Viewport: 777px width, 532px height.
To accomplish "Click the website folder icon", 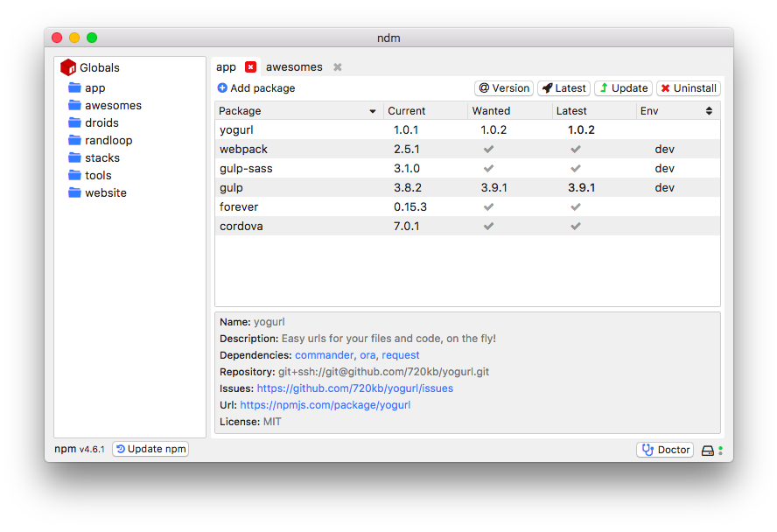I will click(75, 192).
